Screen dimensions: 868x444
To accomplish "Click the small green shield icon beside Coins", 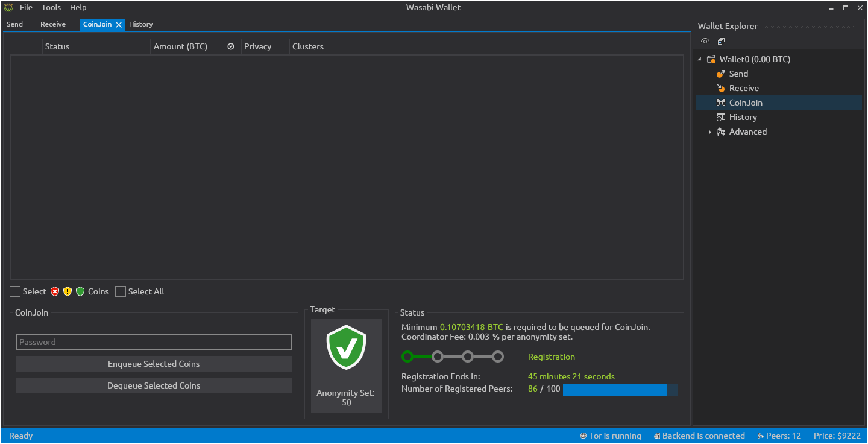I will click(80, 291).
